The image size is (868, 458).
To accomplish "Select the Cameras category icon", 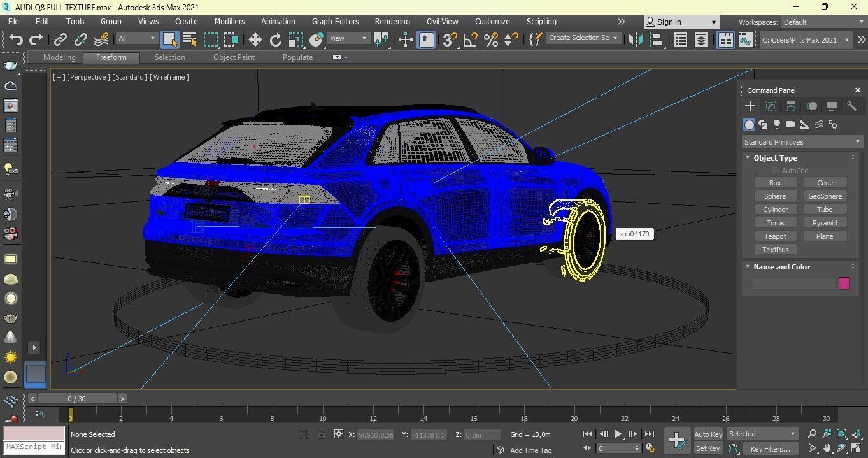I will [x=791, y=124].
